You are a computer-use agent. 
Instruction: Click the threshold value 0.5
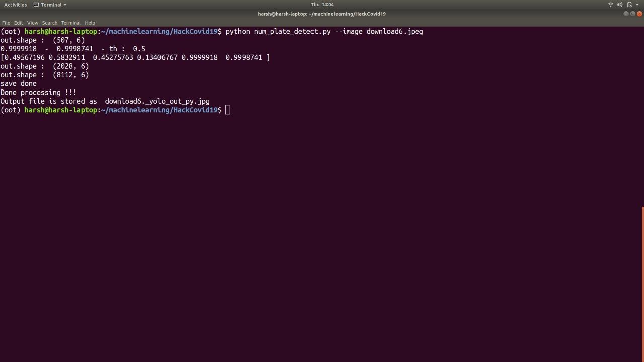(x=139, y=49)
